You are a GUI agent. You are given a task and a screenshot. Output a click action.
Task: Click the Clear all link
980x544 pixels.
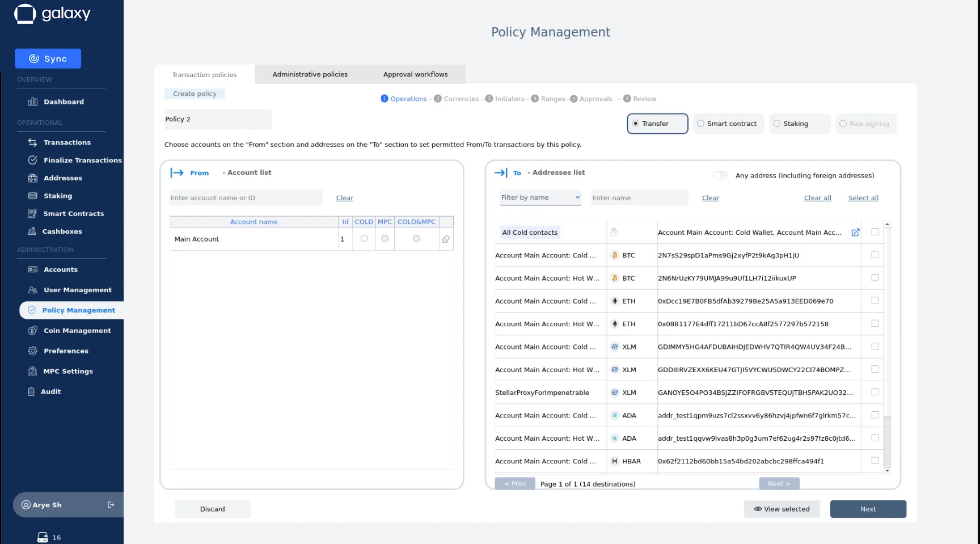click(818, 198)
